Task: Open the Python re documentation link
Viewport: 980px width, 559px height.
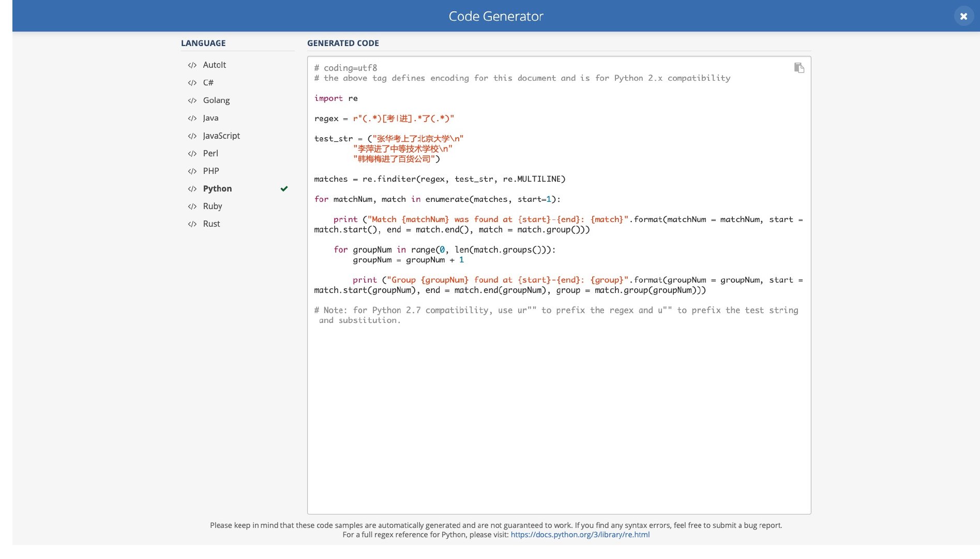Action: point(580,535)
